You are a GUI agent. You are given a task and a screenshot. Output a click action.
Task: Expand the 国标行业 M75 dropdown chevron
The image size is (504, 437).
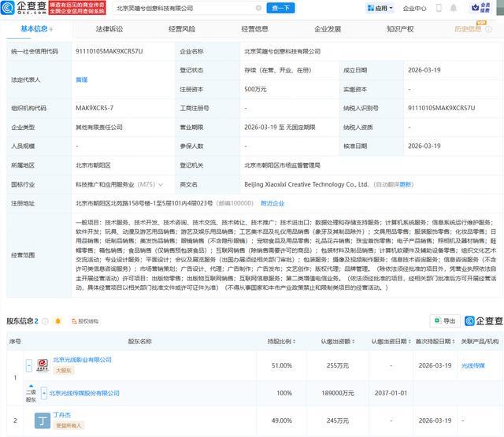pyautogui.click(x=161, y=185)
